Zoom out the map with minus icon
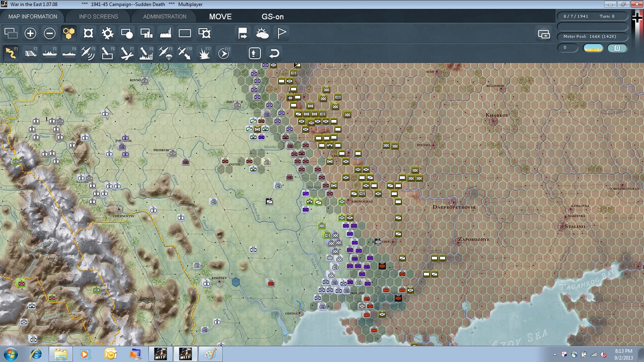 [x=50, y=33]
